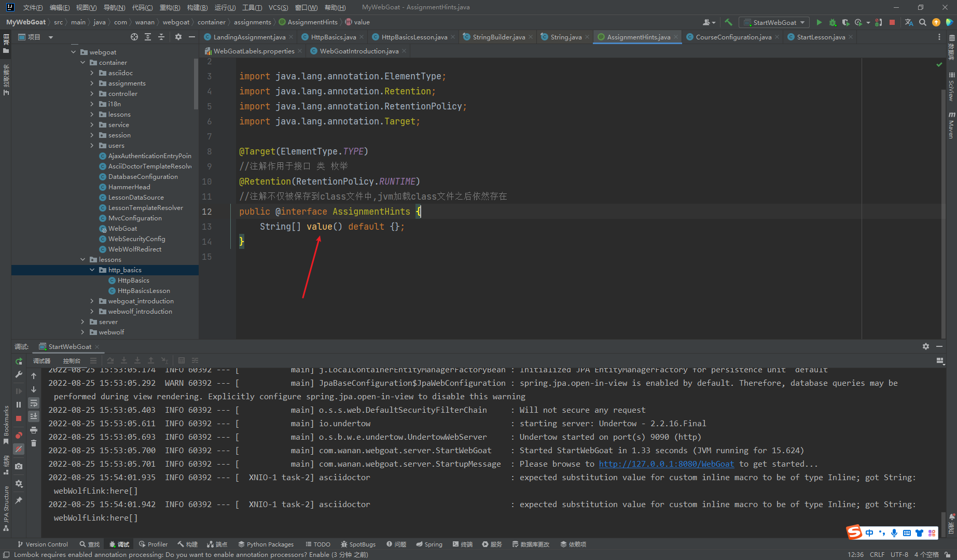Modify run configuration with the wrench icon
Viewport: 957px width, 560px height.
[x=19, y=374]
